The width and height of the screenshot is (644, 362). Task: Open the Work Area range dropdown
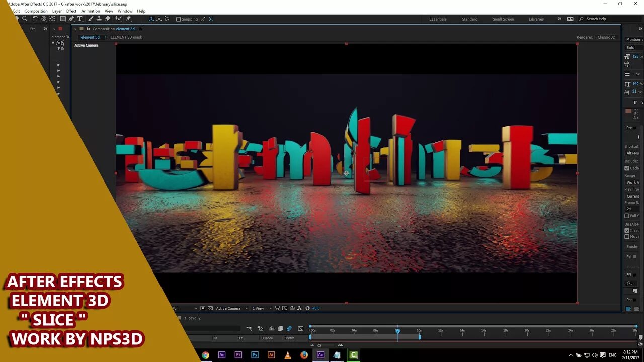pyautogui.click(x=633, y=183)
